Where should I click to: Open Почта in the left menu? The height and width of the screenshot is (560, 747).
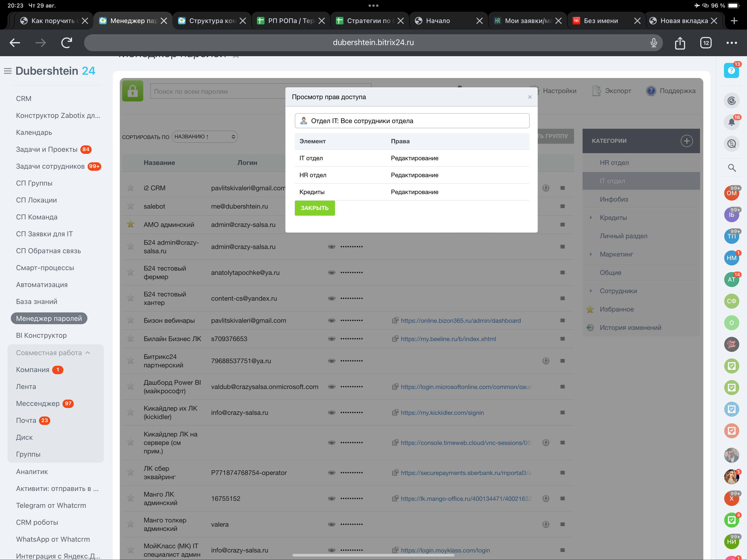(x=26, y=420)
